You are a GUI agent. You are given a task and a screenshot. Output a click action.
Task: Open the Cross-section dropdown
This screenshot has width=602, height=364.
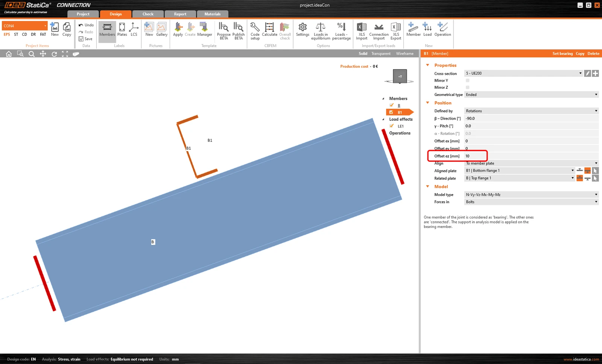point(523,73)
